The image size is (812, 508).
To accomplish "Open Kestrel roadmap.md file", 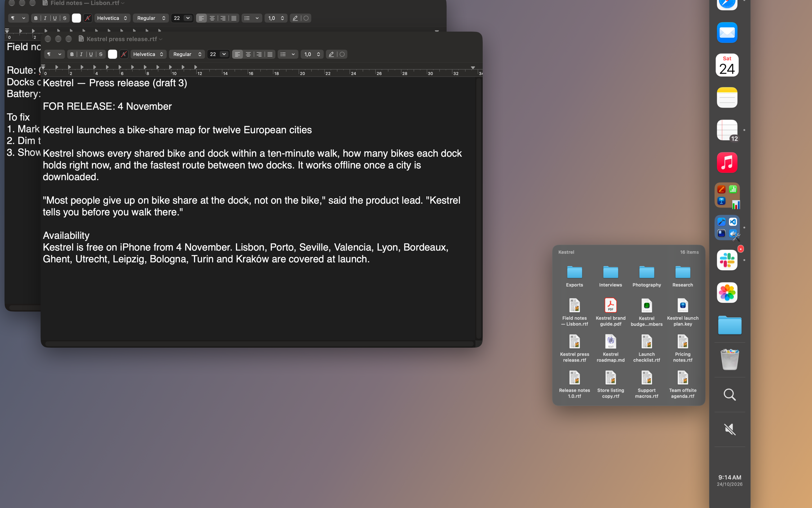I will pos(610,348).
